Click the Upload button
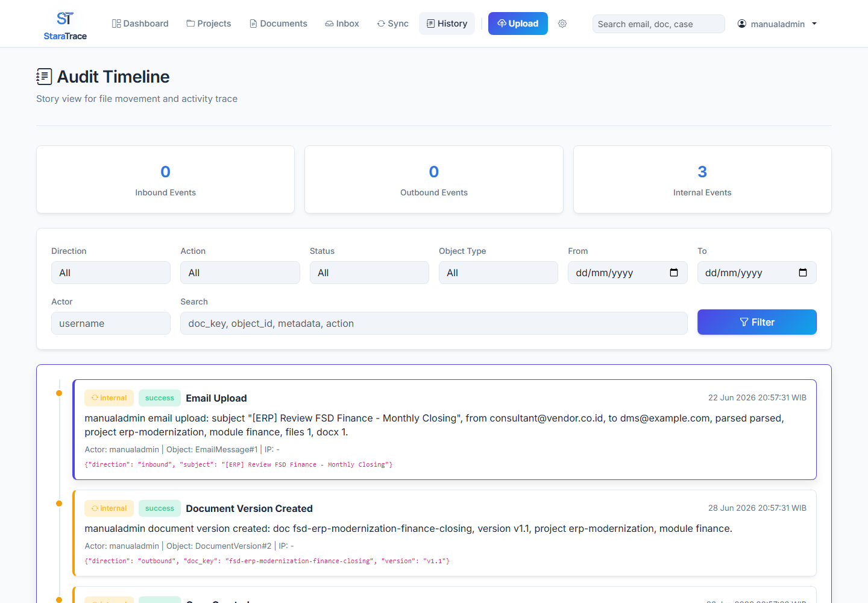This screenshot has width=868, height=603. click(x=518, y=24)
